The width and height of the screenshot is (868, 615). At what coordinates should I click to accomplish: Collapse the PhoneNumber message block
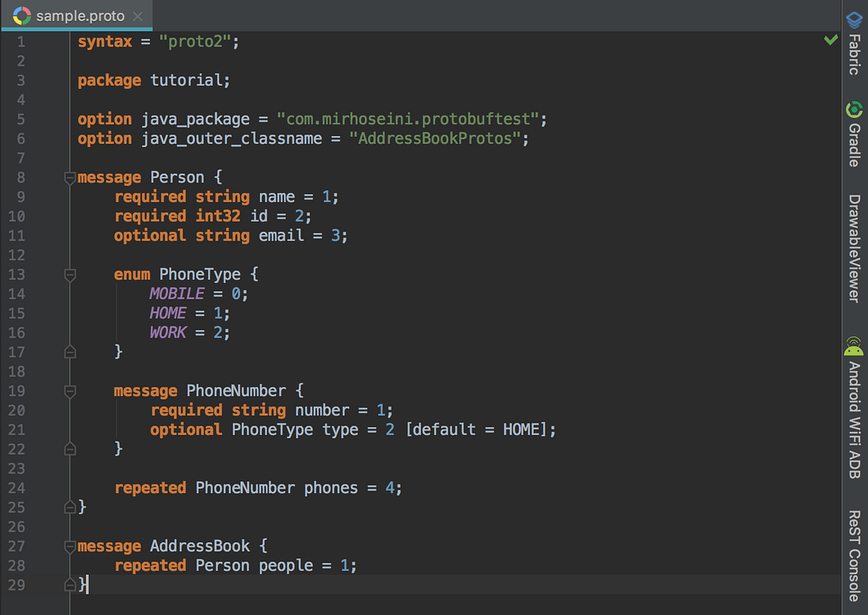[x=69, y=391]
